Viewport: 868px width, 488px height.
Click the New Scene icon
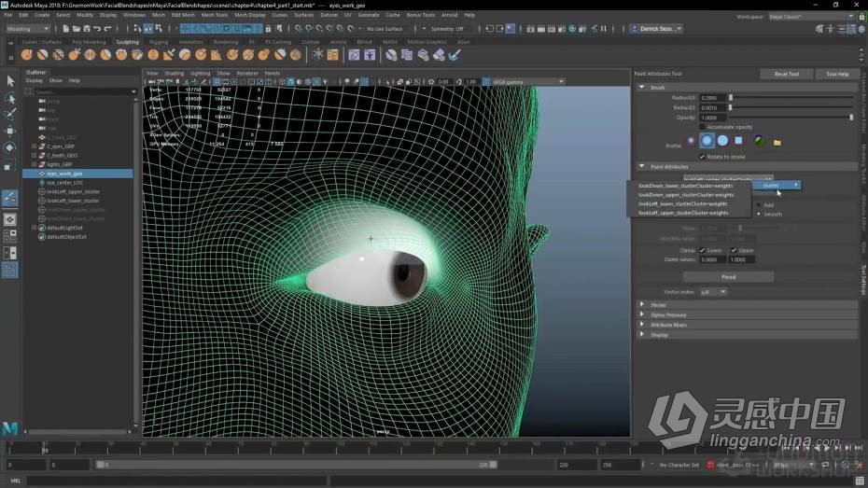66,29
